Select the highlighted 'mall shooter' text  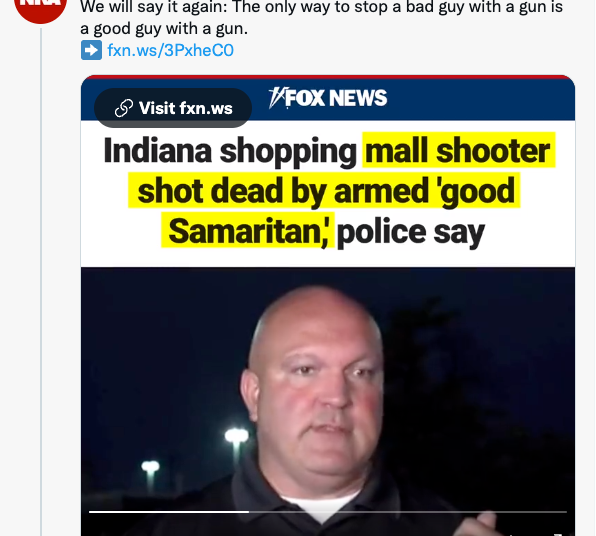click(x=458, y=150)
